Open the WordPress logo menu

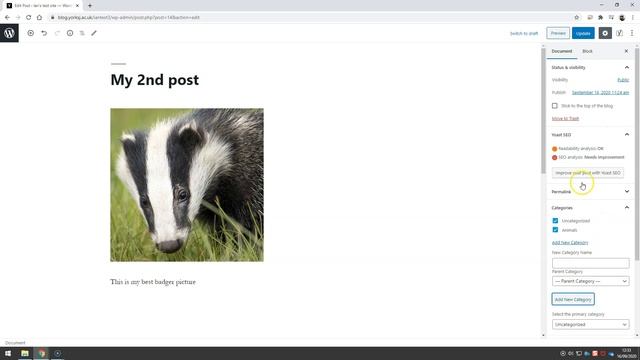pyautogui.click(x=9, y=33)
